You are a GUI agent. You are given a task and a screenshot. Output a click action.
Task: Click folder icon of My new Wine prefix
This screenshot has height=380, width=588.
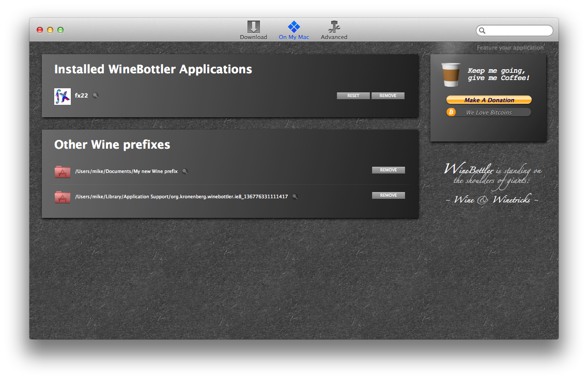point(62,171)
